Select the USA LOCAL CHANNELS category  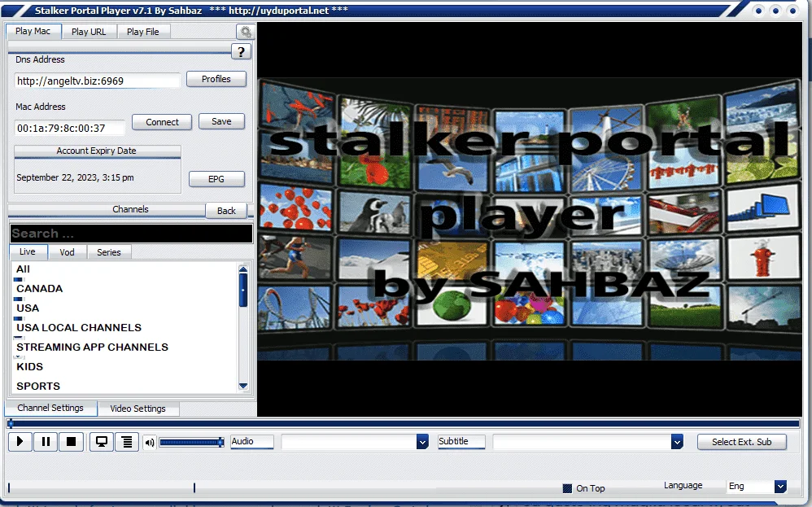(79, 327)
